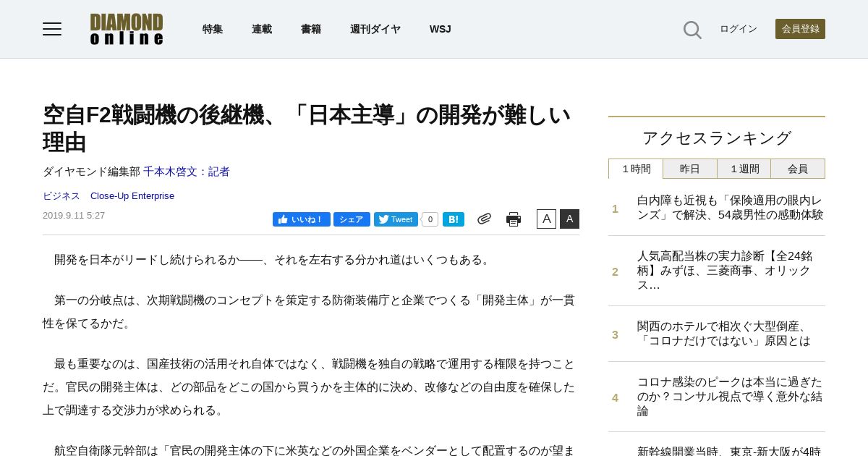Open author link 千本木啓文：記者

(187, 172)
